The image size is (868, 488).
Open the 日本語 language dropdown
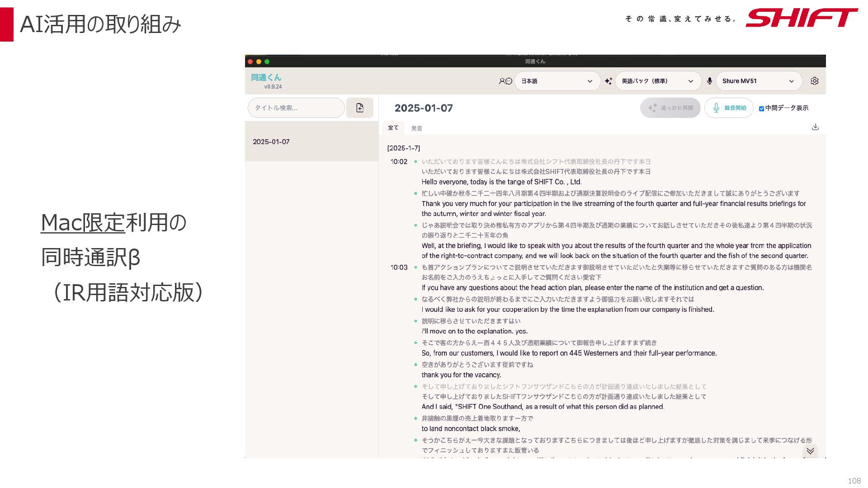pyautogui.click(x=557, y=81)
